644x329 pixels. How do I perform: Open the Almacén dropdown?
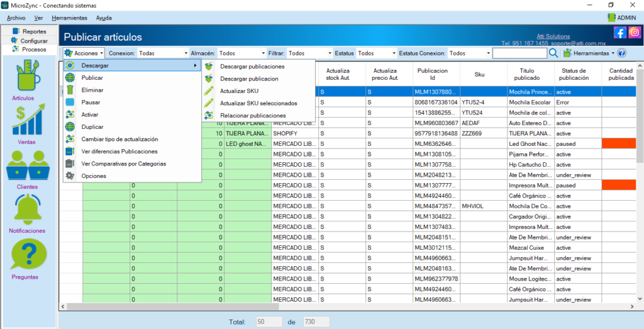tap(241, 53)
